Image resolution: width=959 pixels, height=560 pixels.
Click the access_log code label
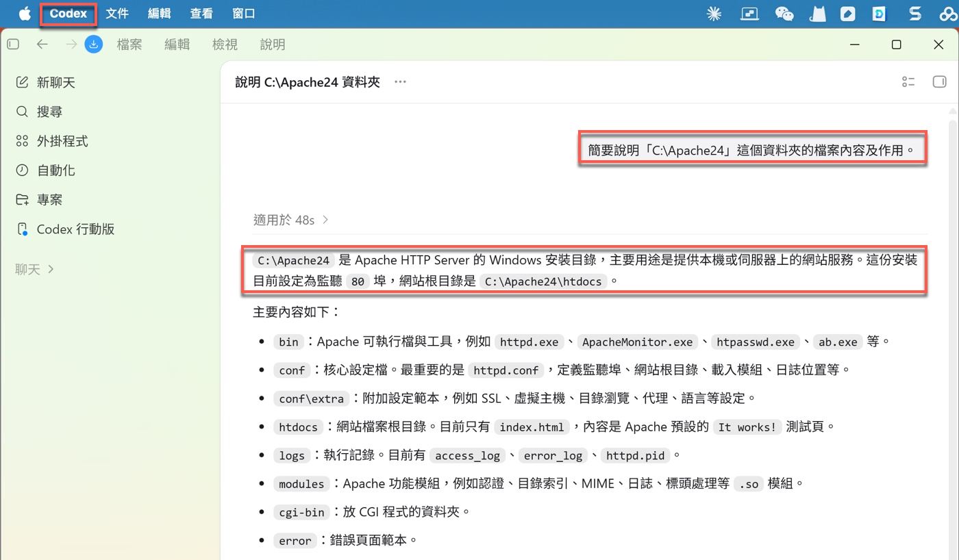[468, 455]
